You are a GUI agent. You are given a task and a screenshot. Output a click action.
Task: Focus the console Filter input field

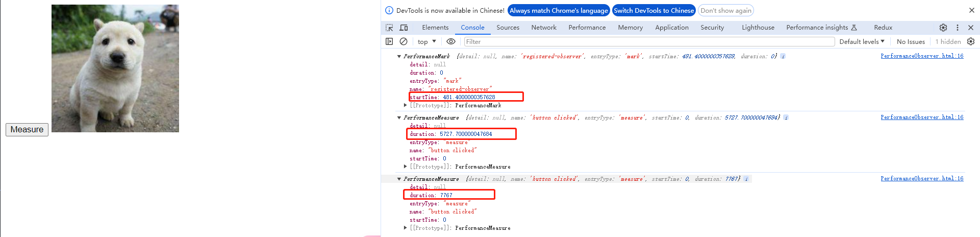[x=649, y=41]
